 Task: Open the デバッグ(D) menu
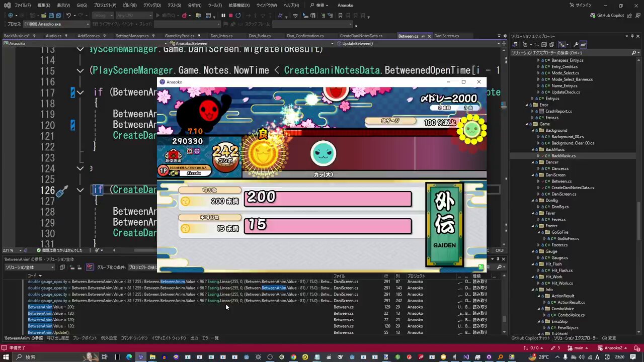tap(152, 5)
